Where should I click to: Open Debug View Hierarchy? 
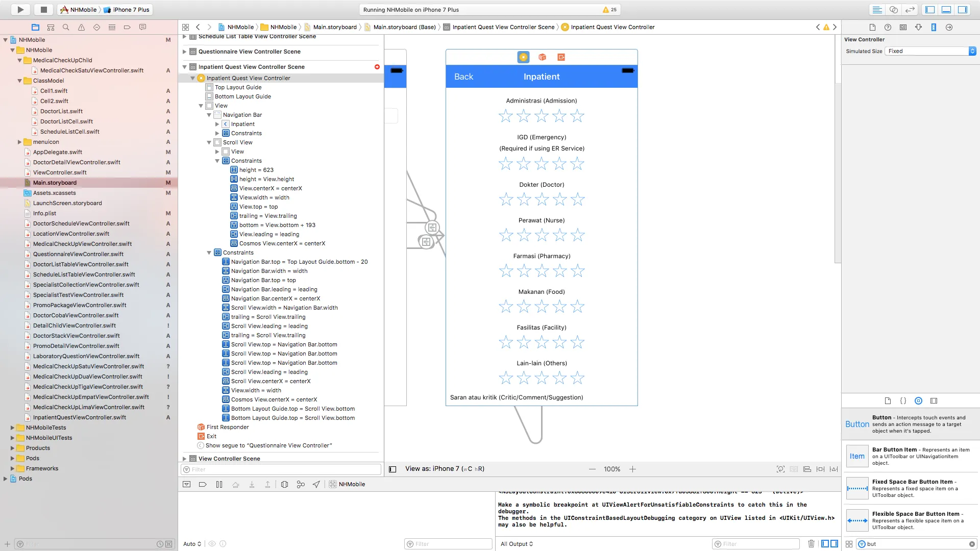[x=284, y=484]
